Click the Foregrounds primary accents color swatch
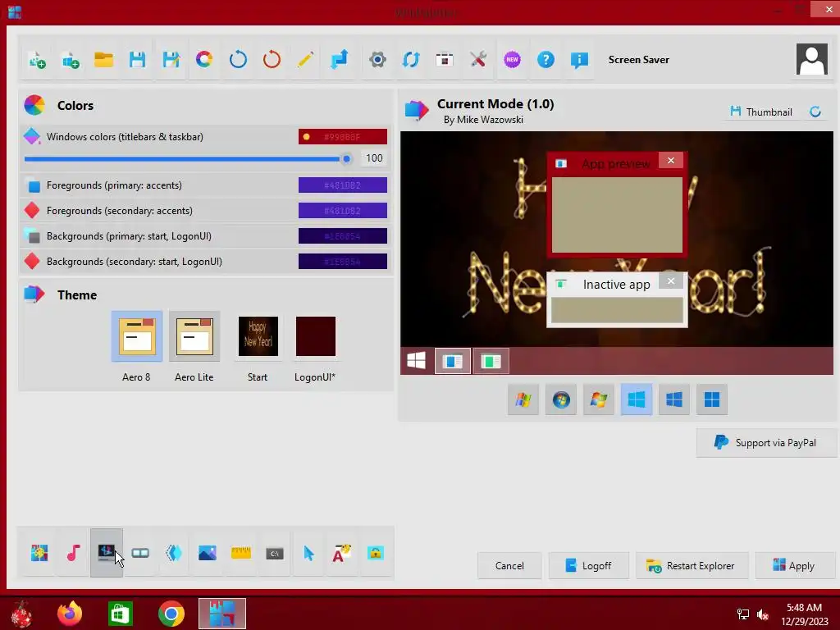 pos(343,185)
